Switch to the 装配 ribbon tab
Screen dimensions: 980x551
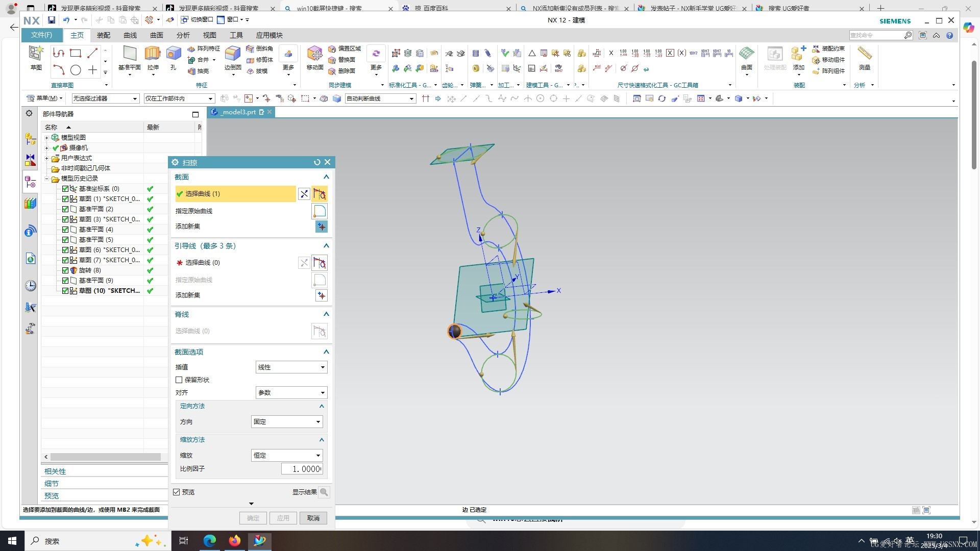(104, 35)
